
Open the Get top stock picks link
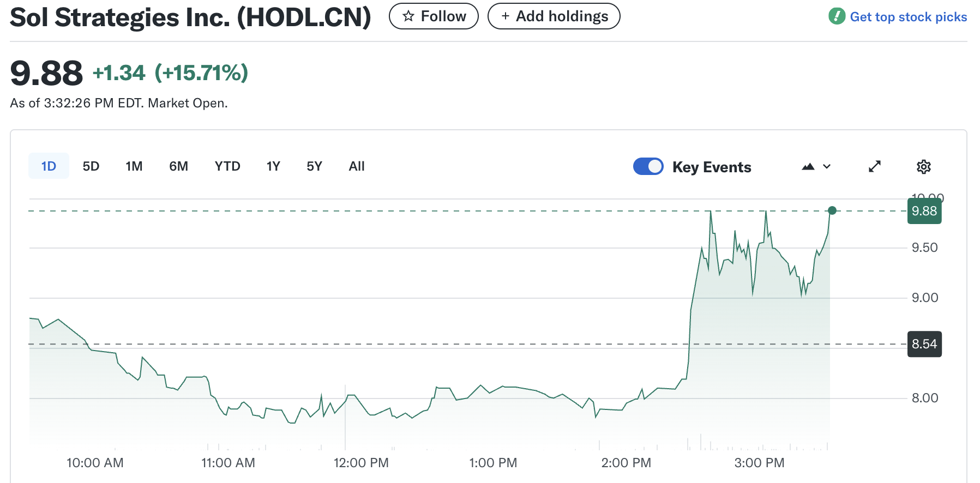[906, 16]
